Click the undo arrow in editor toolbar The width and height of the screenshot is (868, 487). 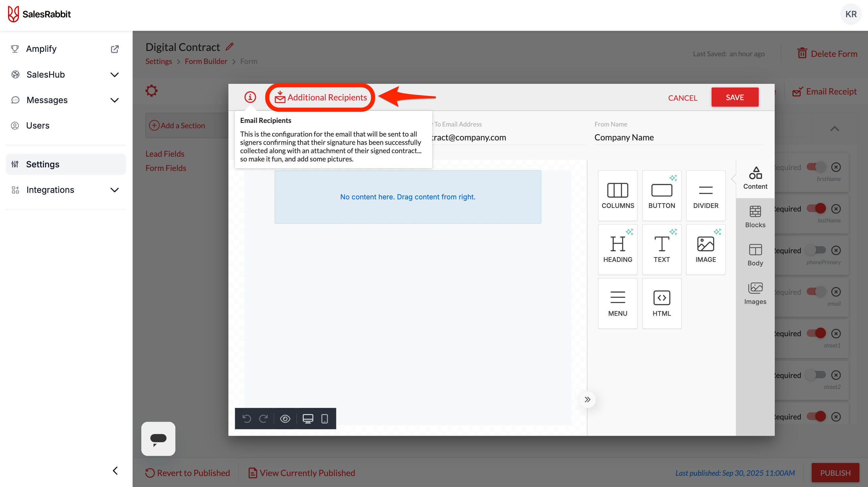pyautogui.click(x=247, y=419)
